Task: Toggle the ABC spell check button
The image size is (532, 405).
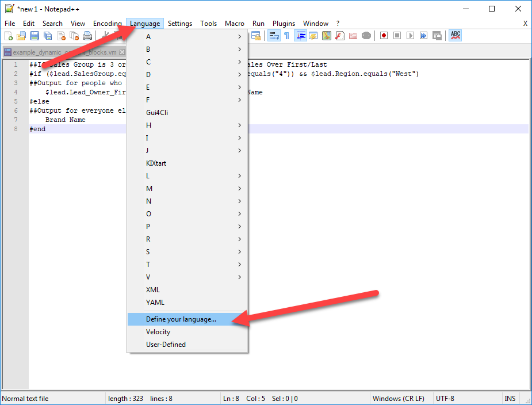Action: [456, 36]
